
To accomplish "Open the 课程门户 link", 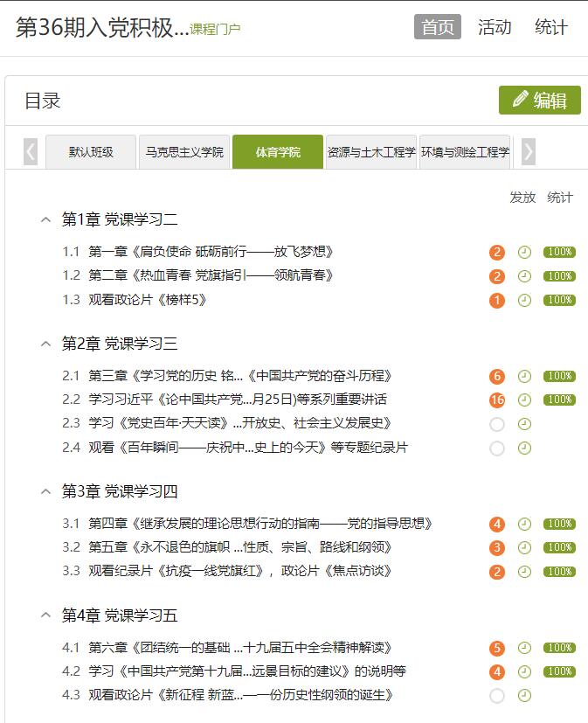I will tap(215, 30).
